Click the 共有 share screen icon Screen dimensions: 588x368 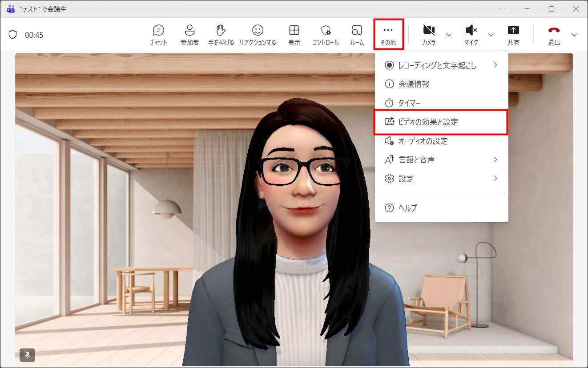pyautogui.click(x=513, y=35)
